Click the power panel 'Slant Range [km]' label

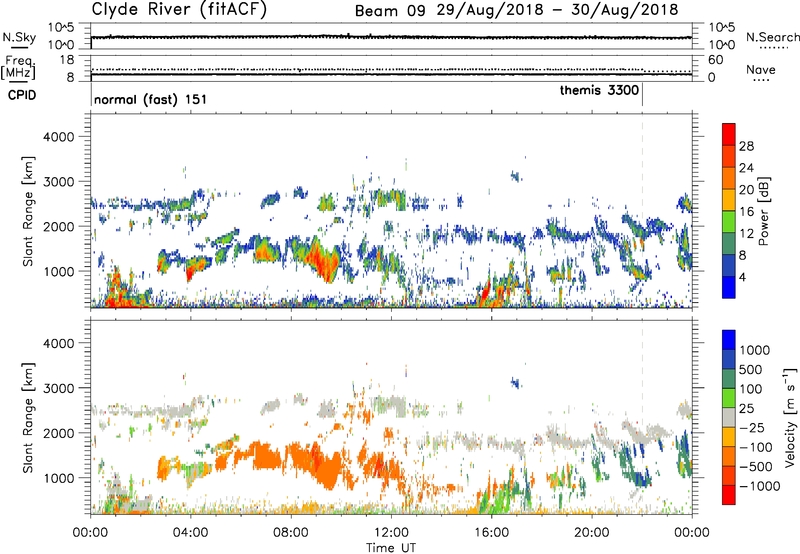[28, 211]
